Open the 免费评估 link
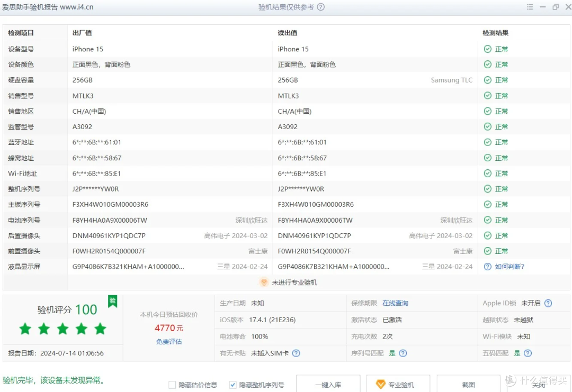Screen dimensions: 572x392 click(169, 342)
